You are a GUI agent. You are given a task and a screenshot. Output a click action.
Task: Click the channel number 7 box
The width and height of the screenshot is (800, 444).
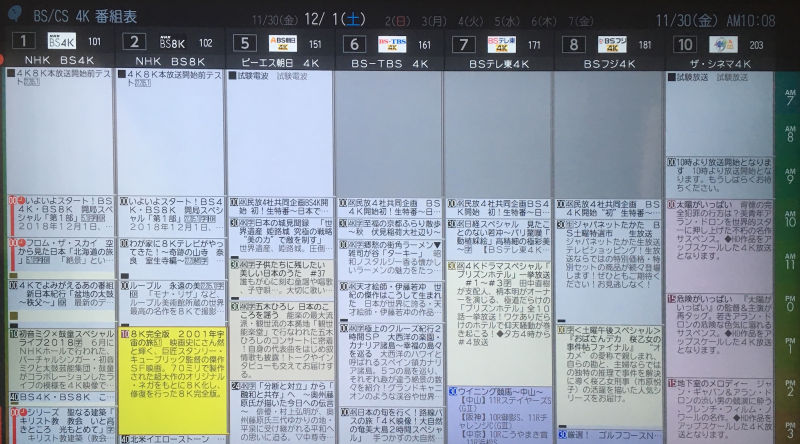click(x=463, y=44)
